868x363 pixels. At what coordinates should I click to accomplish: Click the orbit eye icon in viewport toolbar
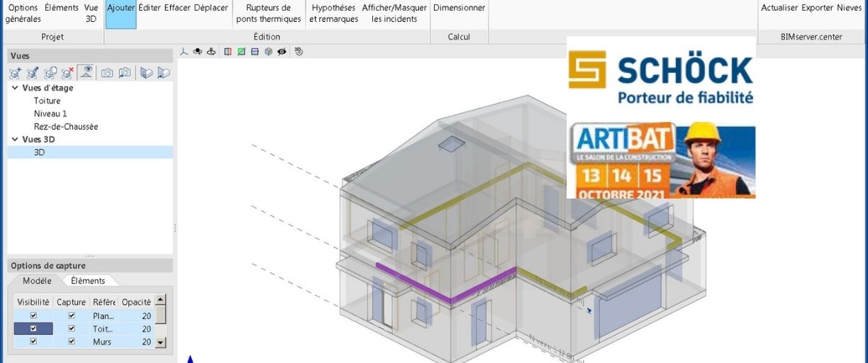pos(198,52)
